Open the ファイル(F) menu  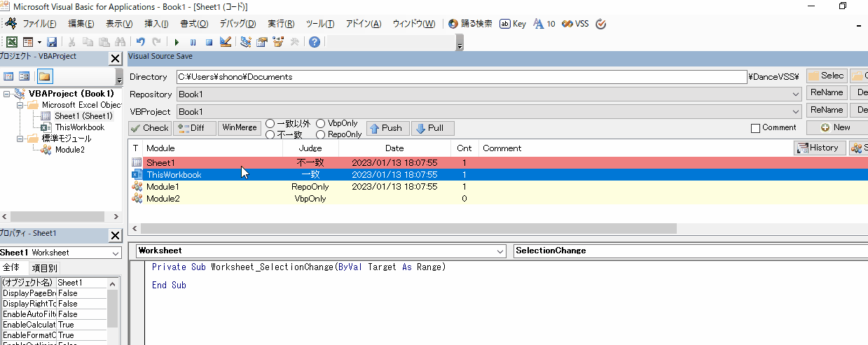click(x=39, y=24)
